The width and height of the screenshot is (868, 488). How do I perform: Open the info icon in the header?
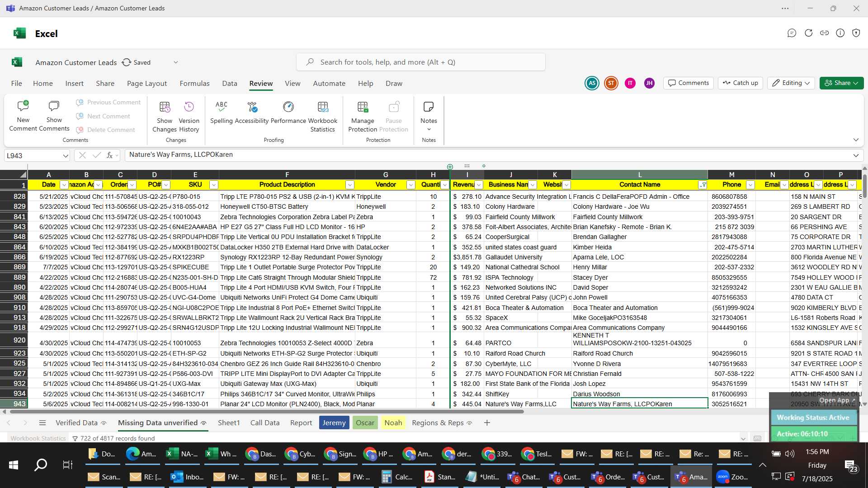pyautogui.click(x=840, y=33)
